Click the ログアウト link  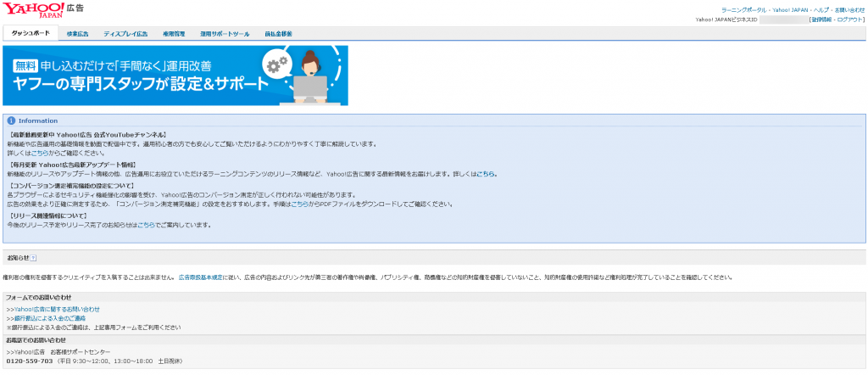coord(849,20)
